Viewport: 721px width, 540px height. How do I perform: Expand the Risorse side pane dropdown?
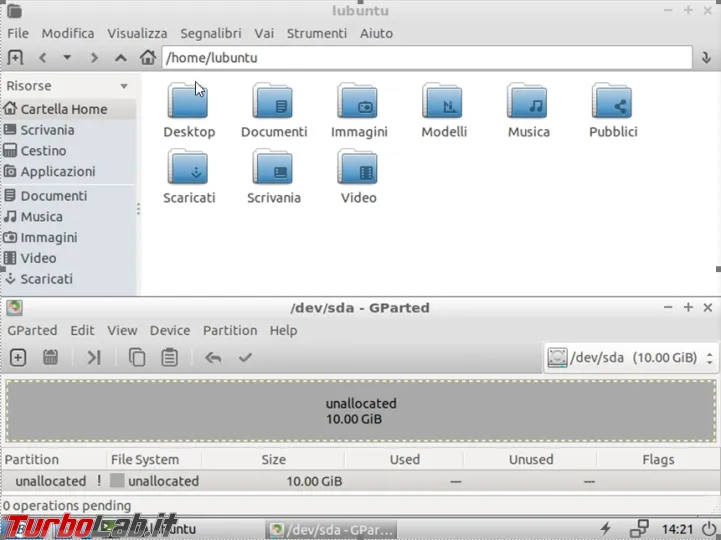pyautogui.click(x=124, y=87)
